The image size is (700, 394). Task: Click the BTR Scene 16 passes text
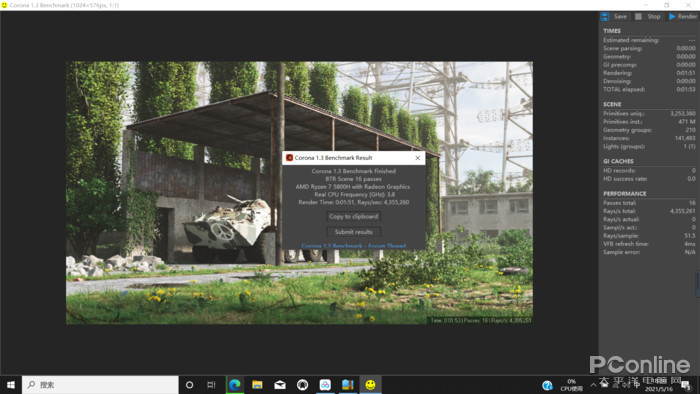tap(353, 179)
